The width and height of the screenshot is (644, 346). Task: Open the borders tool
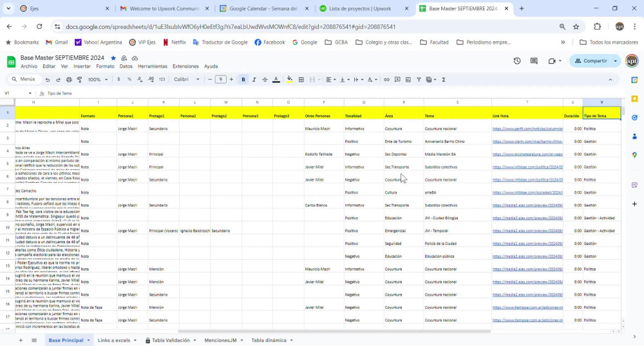click(301, 80)
